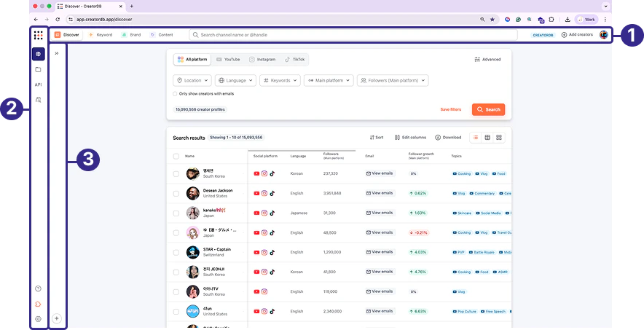Click Download results button
Image resolution: width=644 pixels, height=330 pixels.
coord(448,138)
